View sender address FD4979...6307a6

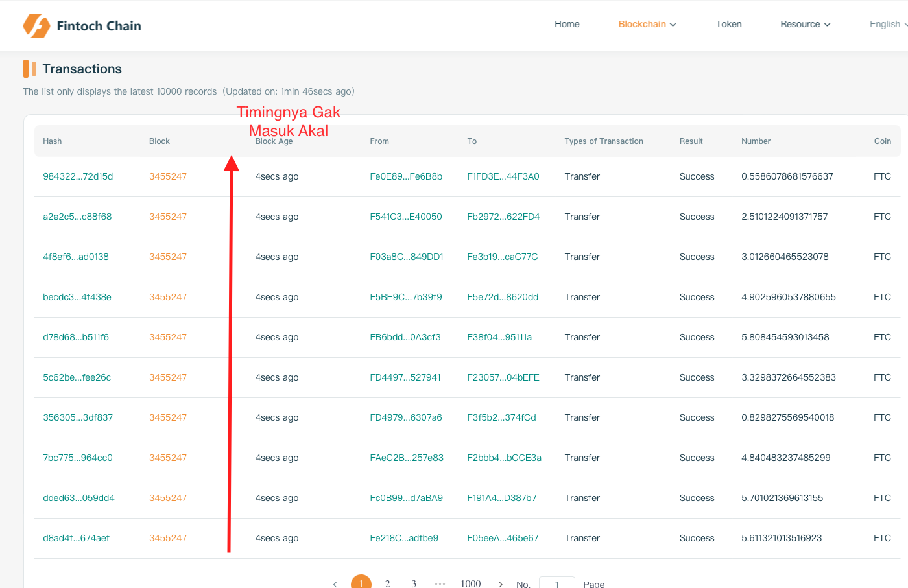(406, 417)
